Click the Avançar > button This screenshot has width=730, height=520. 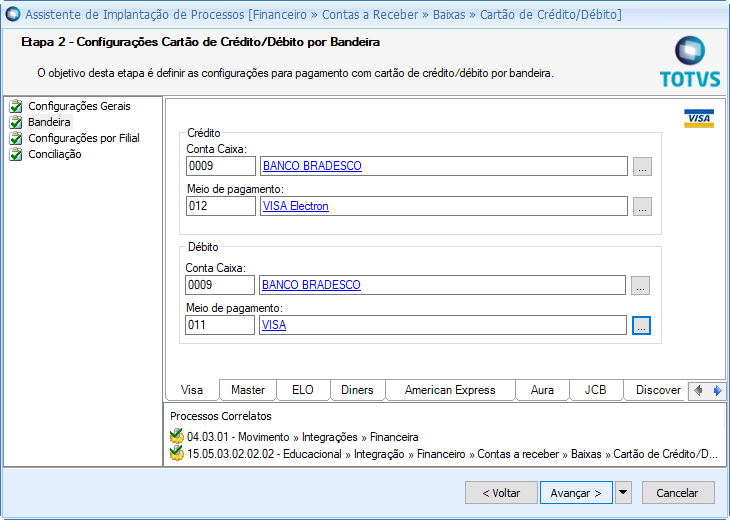click(x=576, y=493)
